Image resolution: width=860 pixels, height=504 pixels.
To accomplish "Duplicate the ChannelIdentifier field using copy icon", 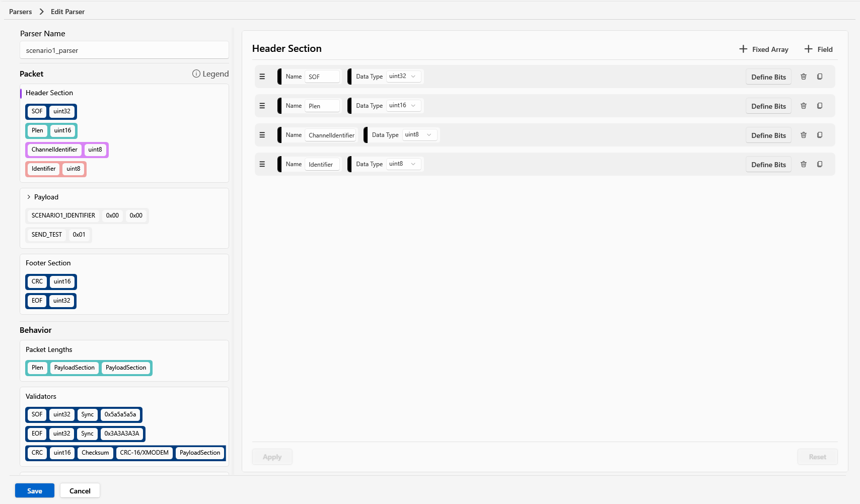I will coord(820,135).
